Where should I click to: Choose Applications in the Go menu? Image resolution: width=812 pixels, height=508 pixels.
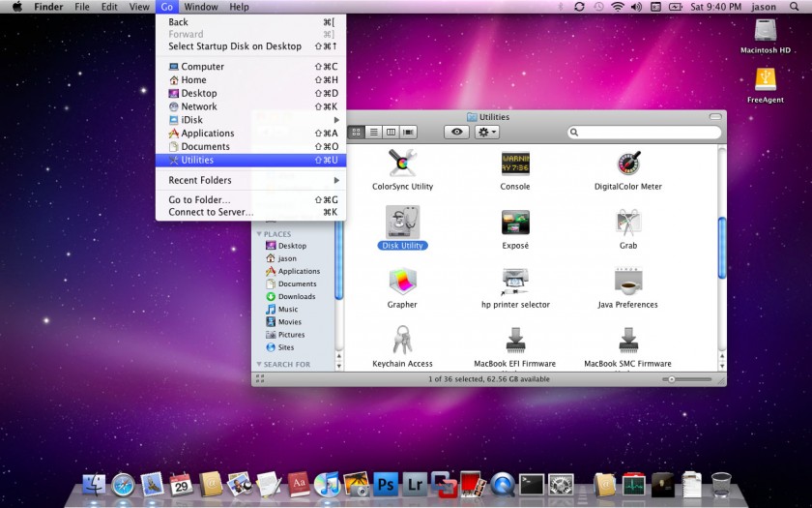250,134
